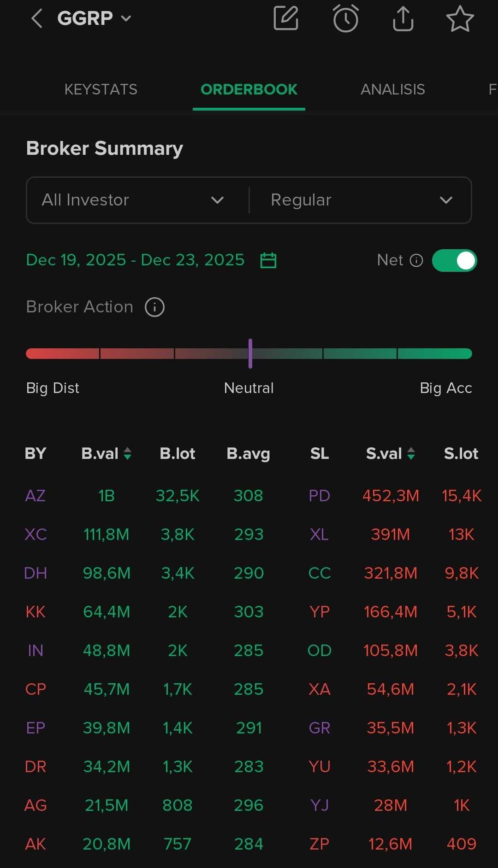
Task: Tap the Net info icon
Action: point(416,260)
